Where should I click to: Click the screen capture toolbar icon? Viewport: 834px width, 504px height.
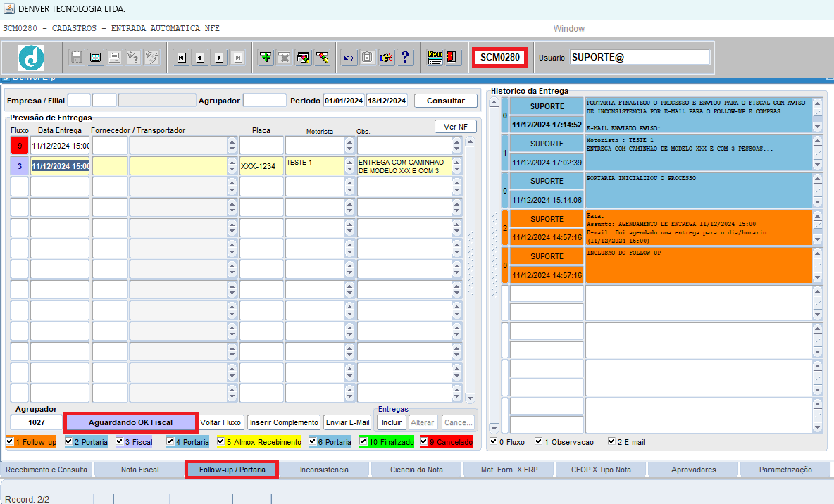tap(96, 58)
